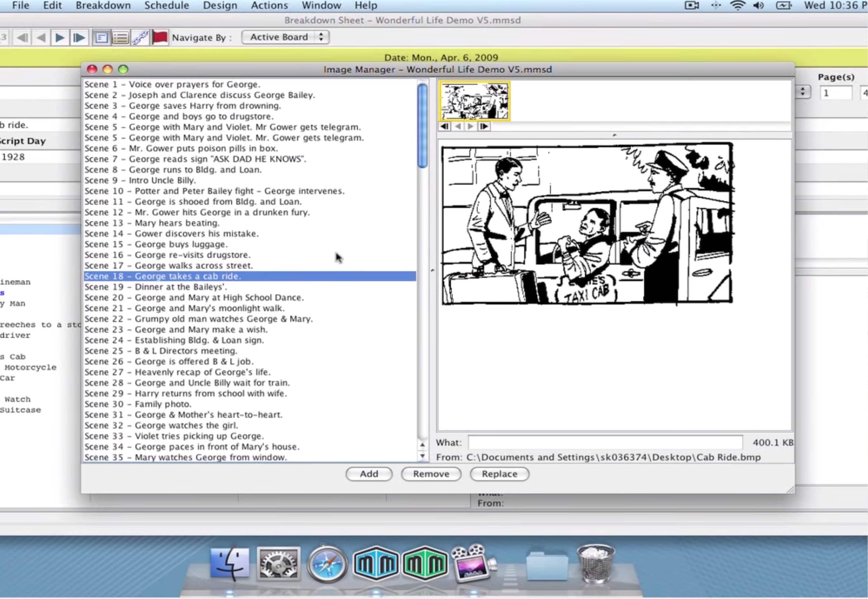Click the Replace button in Image Manager
The width and height of the screenshot is (868, 599).
tap(499, 474)
